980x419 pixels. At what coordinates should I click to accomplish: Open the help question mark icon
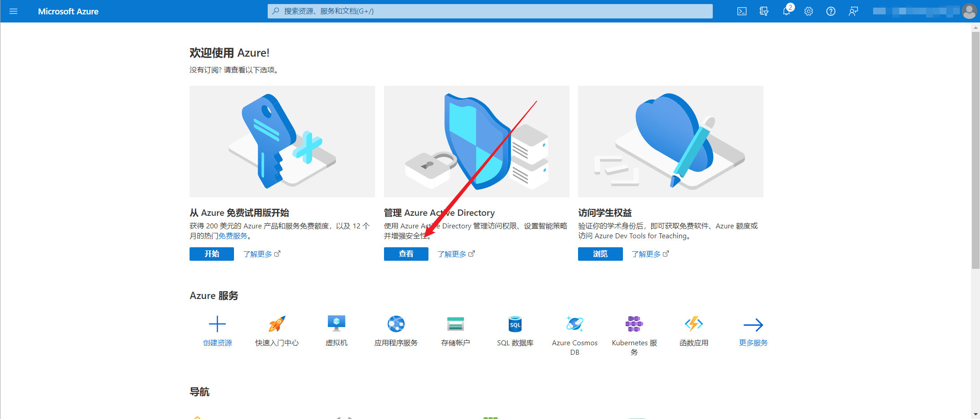tap(830, 11)
